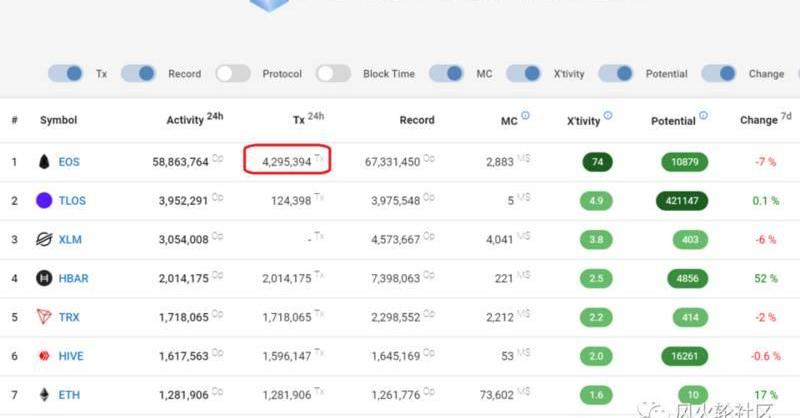Click HBAR X'tivity badge 2.5
This screenshot has width=800, height=418.
(596, 278)
